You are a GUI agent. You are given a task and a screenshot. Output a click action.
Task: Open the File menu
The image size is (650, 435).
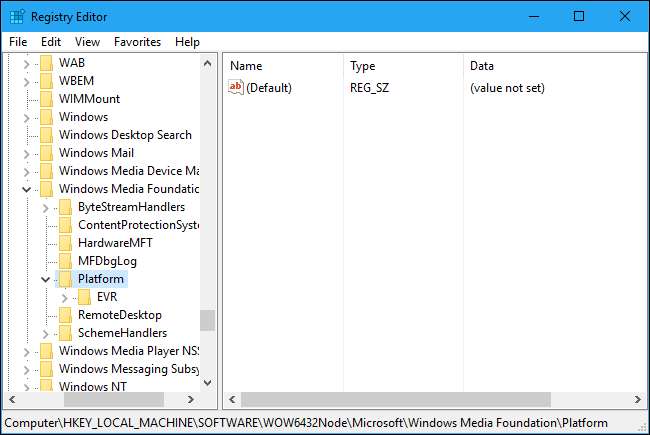point(18,42)
